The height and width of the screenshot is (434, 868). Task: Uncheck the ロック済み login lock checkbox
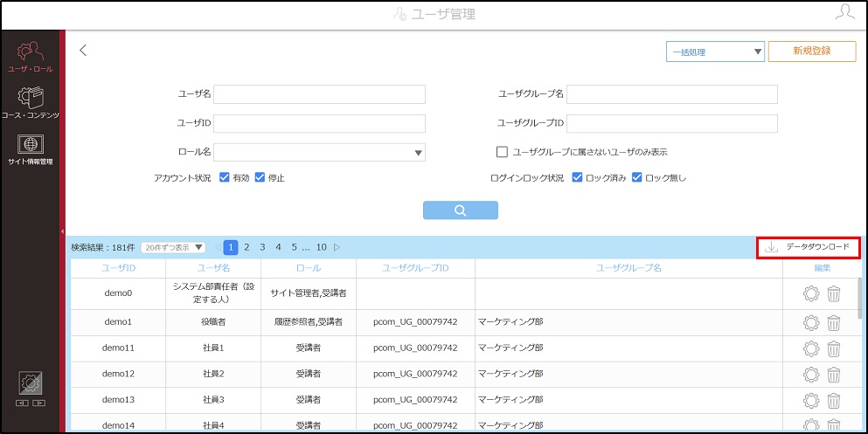578,177
